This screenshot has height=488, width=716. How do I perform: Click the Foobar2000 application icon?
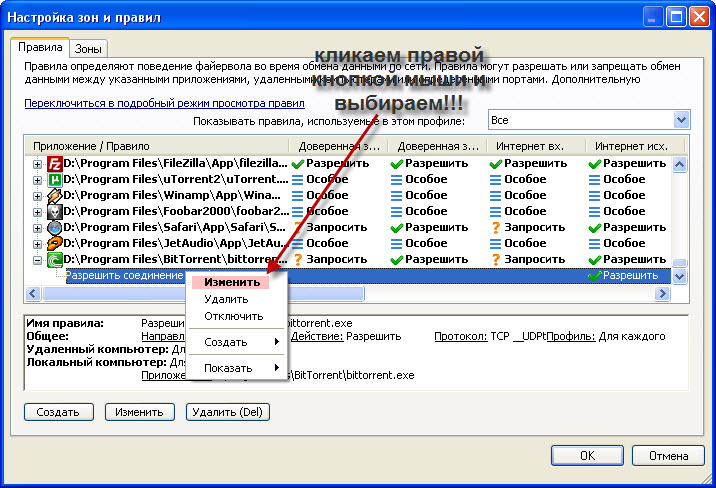(x=56, y=211)
